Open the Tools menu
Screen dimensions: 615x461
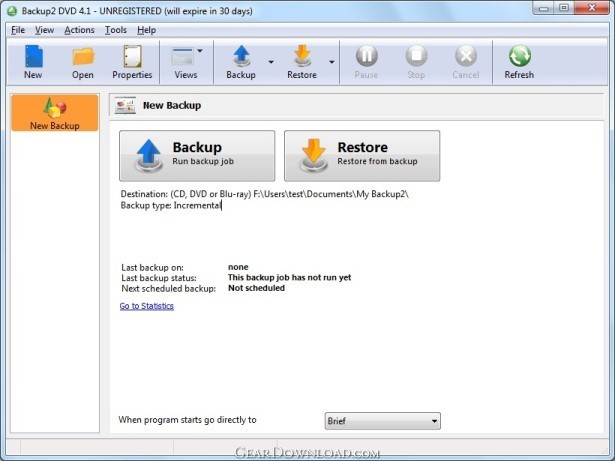pos(116,30)
